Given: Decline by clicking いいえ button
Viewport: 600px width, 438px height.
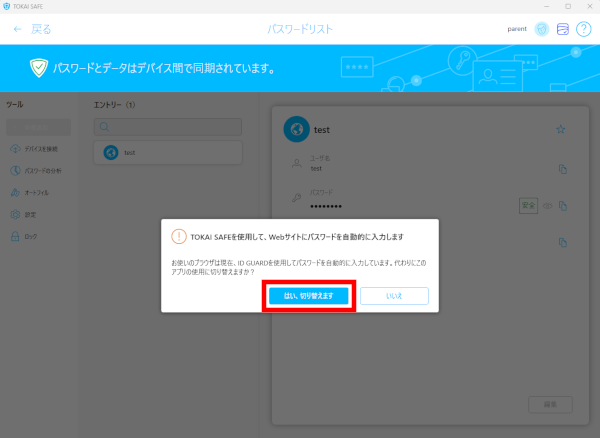Looking at the screenshot, I should [394, 296].
